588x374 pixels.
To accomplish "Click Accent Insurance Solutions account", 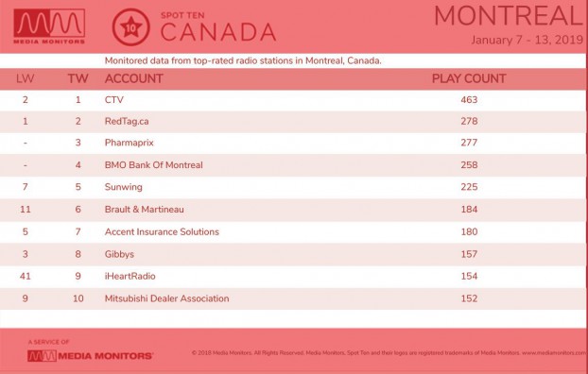I will click(162, 231).
